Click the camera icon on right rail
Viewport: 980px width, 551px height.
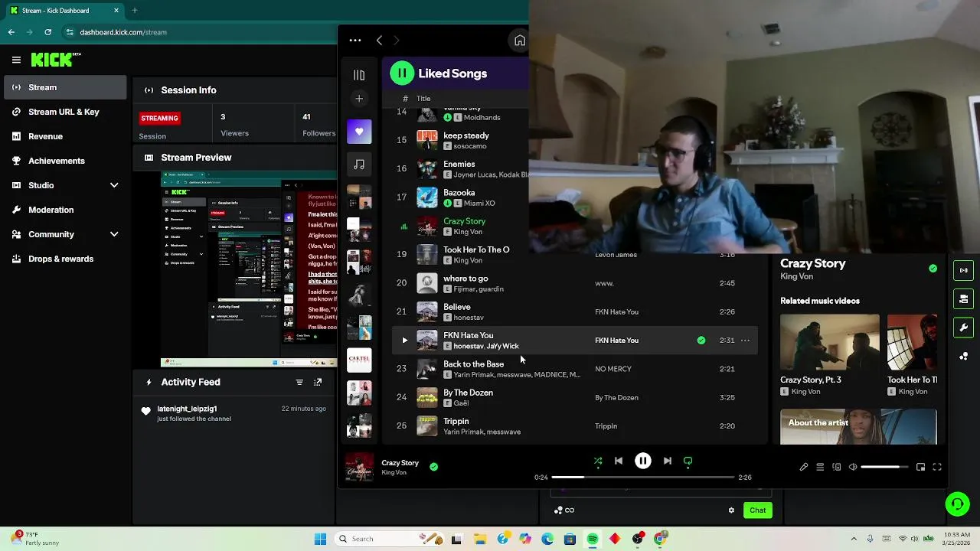(963, 298)
